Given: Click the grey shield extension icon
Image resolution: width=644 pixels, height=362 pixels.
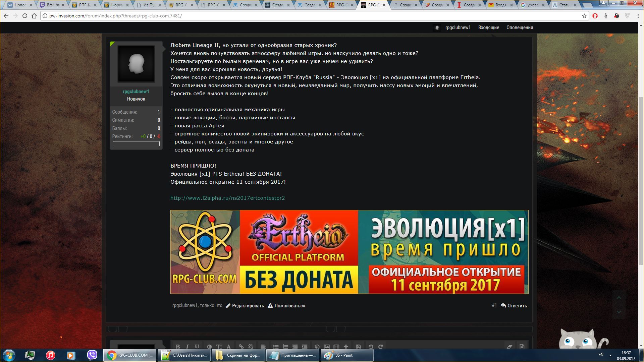Looking at the screenshot, I should (627, 16).
